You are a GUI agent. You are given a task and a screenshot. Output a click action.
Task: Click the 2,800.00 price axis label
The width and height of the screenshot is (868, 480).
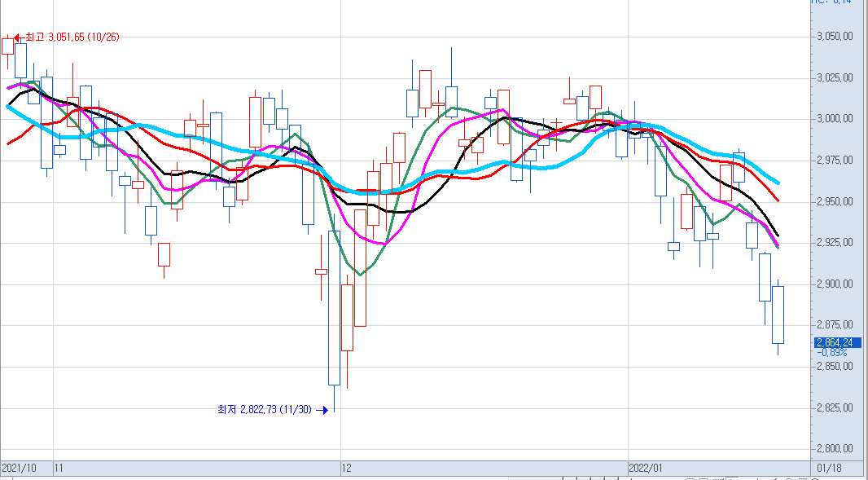[835, 448]
